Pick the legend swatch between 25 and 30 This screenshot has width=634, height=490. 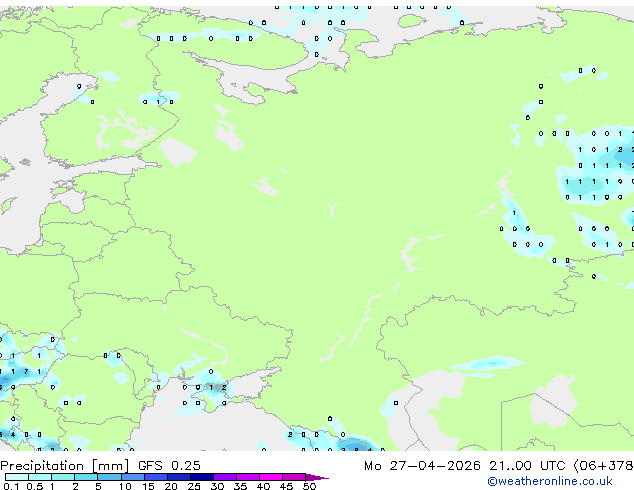point(204,477)
